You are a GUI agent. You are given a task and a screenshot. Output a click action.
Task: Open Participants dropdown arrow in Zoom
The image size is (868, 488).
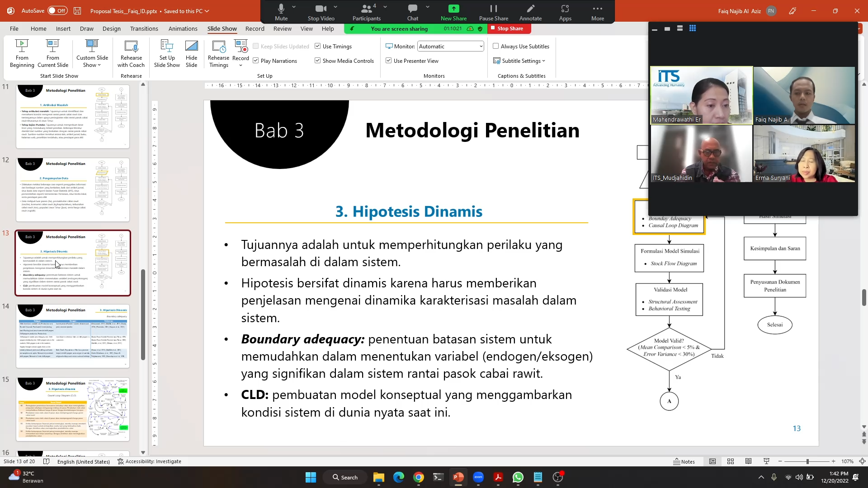[x=385, y=7]
